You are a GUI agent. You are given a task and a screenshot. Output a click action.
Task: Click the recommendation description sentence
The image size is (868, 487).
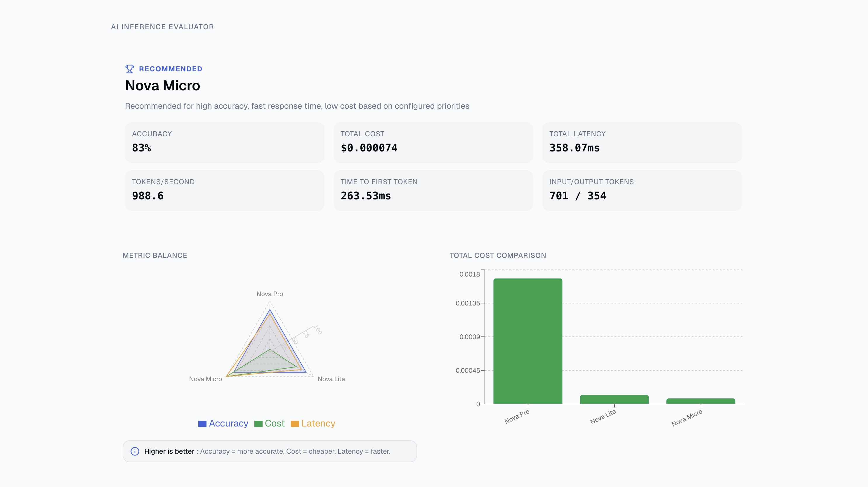pos(297,106)
